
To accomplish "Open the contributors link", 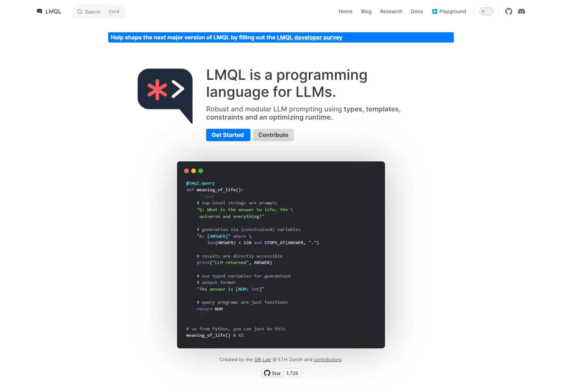I will click(327, 359).
